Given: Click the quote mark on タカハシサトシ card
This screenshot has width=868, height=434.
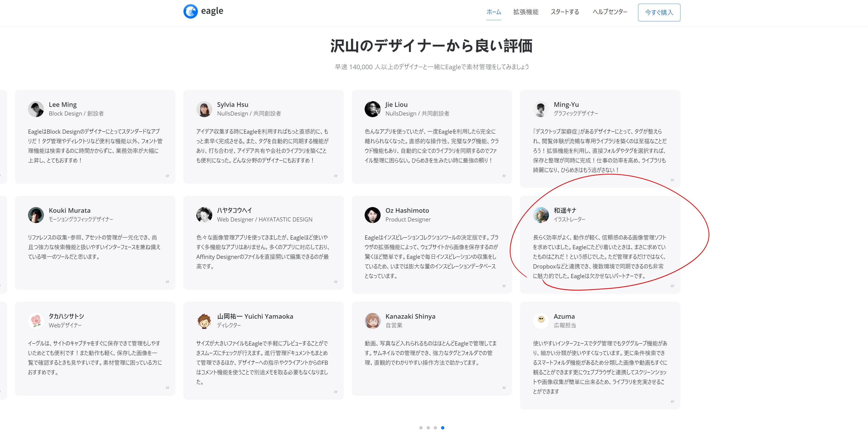Looking at the screenshot, I should [x=167, y=388].
